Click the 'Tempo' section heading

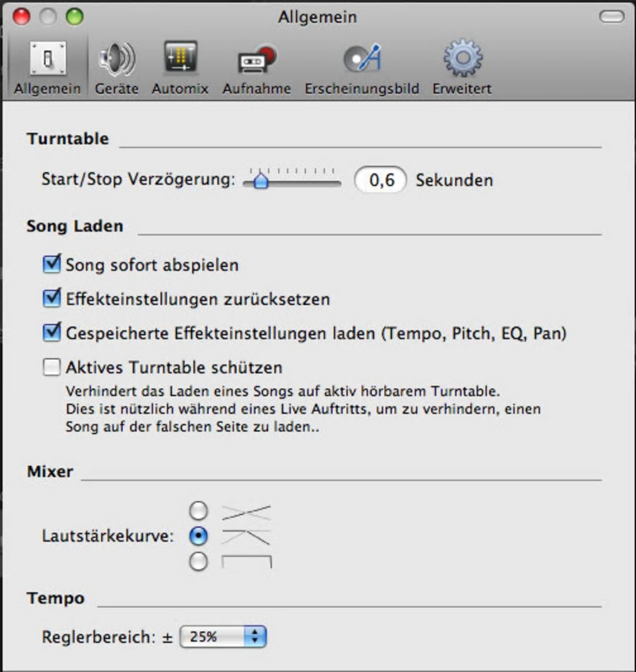pyautogui.click(x=55, y=598)
